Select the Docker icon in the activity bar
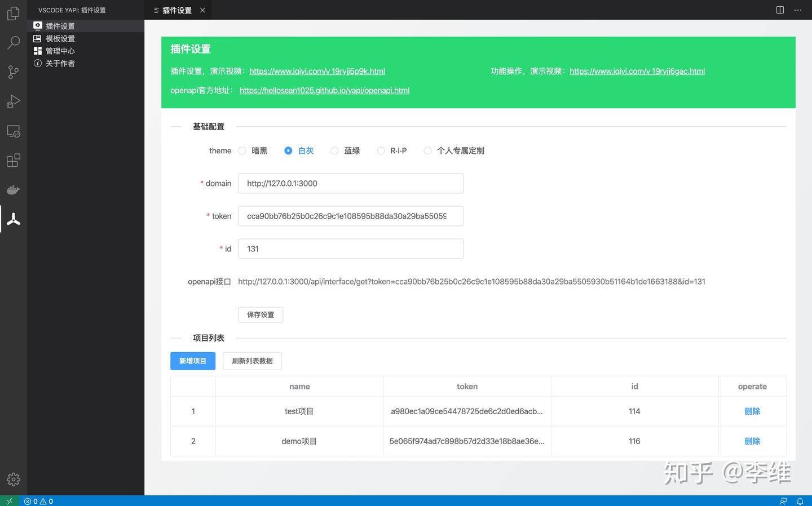 coord(13,189)
